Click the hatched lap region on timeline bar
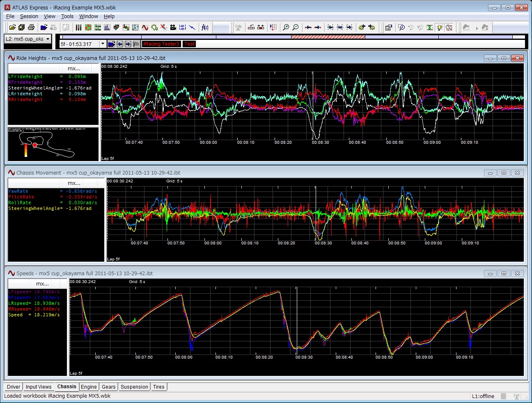 click(328, 37)
